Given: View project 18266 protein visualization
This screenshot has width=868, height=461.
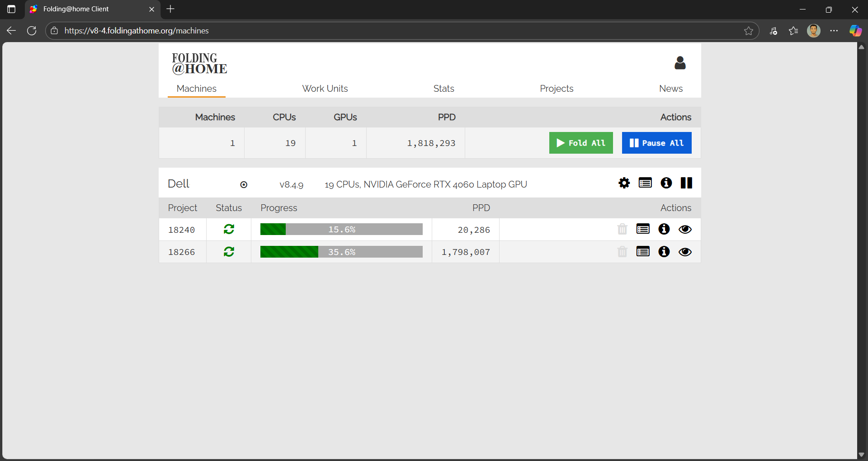Looking at the screenshot, I should point(685,252).
